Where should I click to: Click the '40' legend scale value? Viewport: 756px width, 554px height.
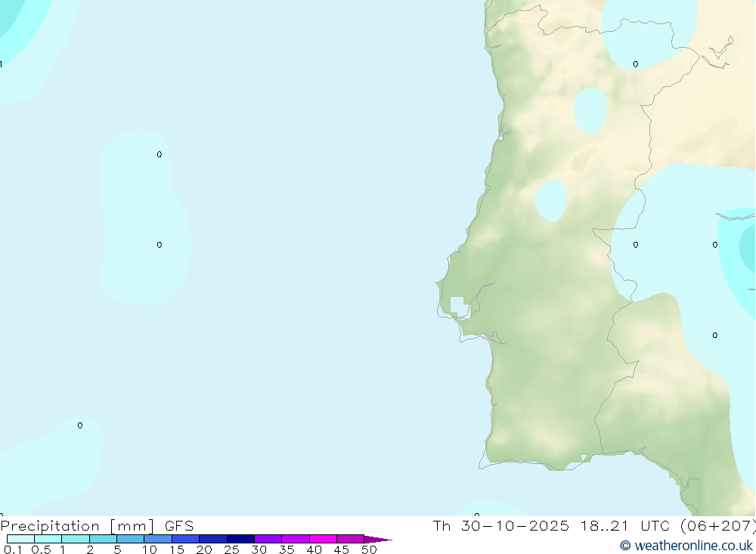314,549
